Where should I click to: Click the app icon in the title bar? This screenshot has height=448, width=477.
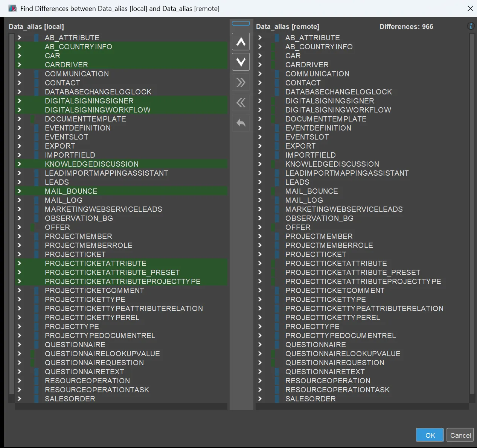[x=12, y=8]
